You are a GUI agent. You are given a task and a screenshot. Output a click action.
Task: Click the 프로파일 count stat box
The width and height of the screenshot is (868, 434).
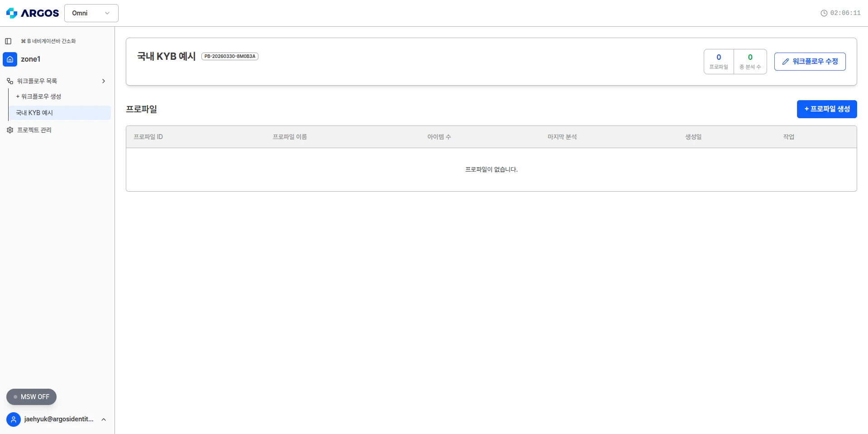coord(719,62)
